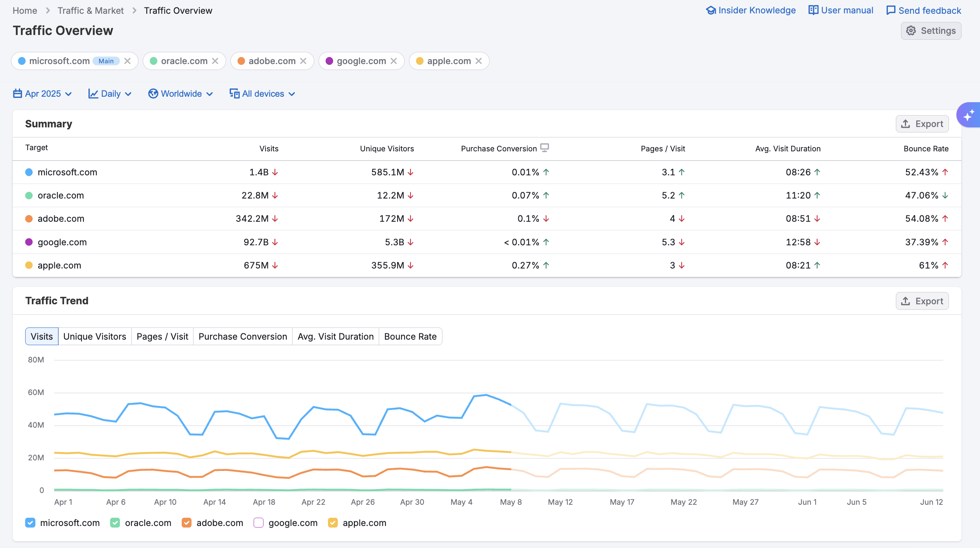Click the purple dot on google.com chip
The height and width of the screenshot is (548, 980).
point(330,61)
